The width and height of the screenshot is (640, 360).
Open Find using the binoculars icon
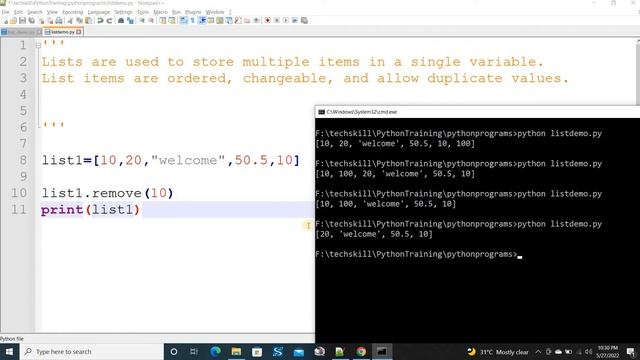121,20
